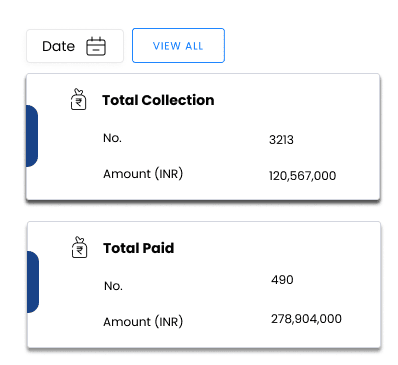Click the blue accent tab on Total Collection card
398x365 pixels.
click(x=32, y=136)
